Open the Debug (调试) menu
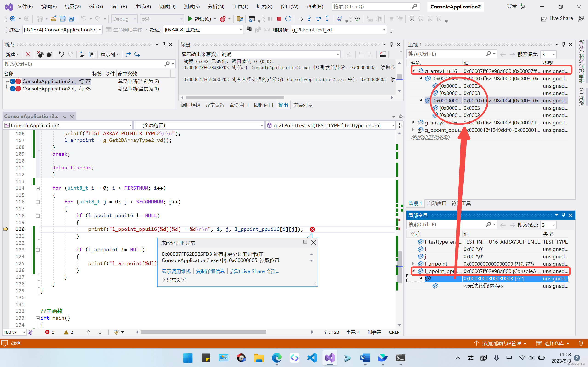The height and width of the screenshot is (367, 588). point(167,7)
